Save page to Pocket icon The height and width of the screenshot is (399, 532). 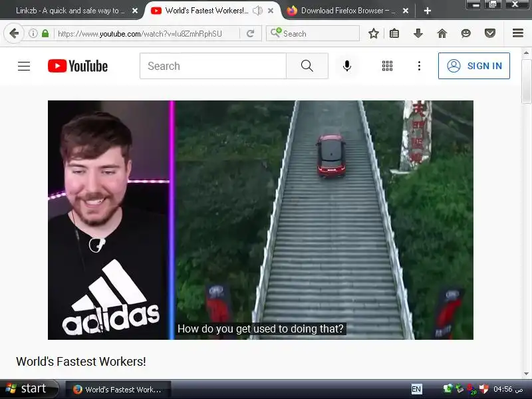[x=490, y=33]
